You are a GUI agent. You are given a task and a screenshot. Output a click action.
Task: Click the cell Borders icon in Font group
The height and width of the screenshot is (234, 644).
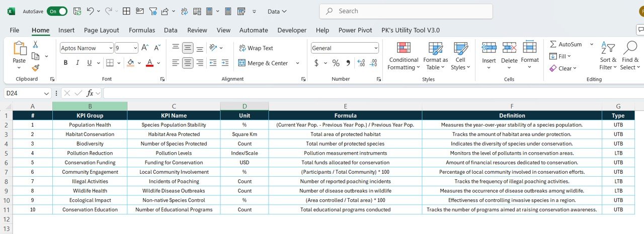(x=110, y=63)
